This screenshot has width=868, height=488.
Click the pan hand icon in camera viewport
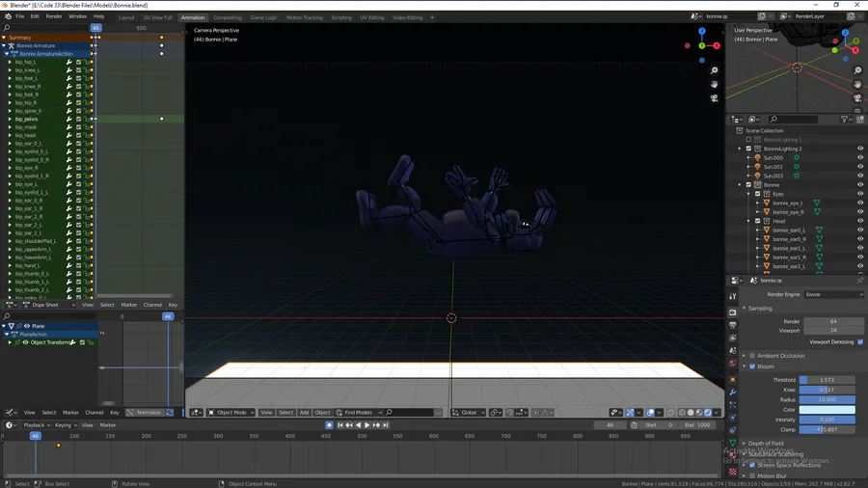coord(714,84)
